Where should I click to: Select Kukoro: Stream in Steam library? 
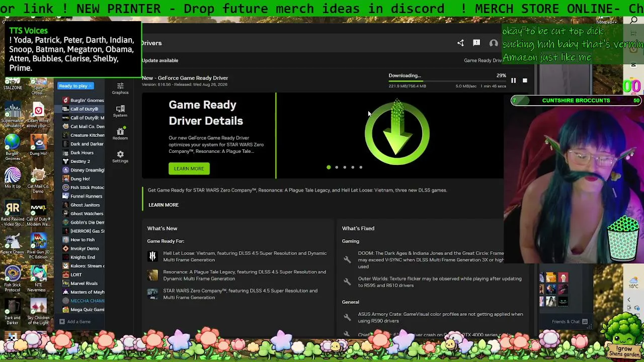pos(83,266)
